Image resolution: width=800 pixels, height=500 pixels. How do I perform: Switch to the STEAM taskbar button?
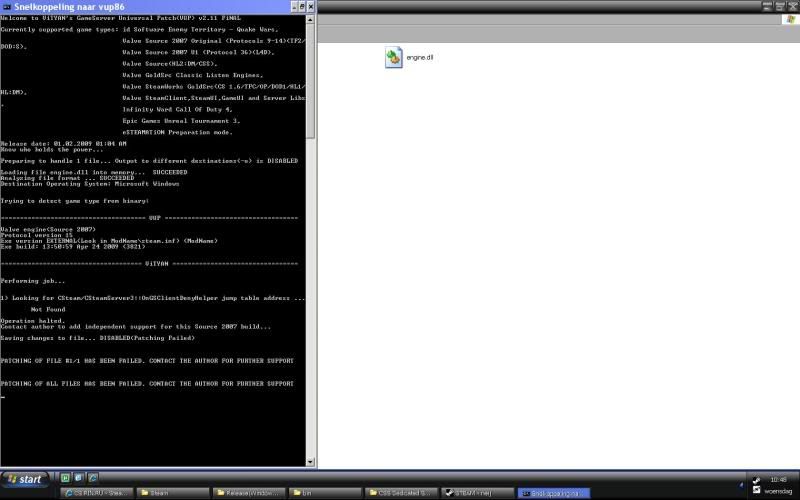tap(478, 493)
